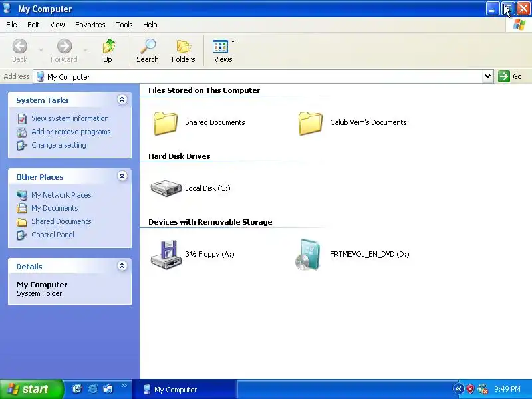Select the Local Disk (C:) drive icon
Viewport: 532px width, 399px height.
pos(166,188)
